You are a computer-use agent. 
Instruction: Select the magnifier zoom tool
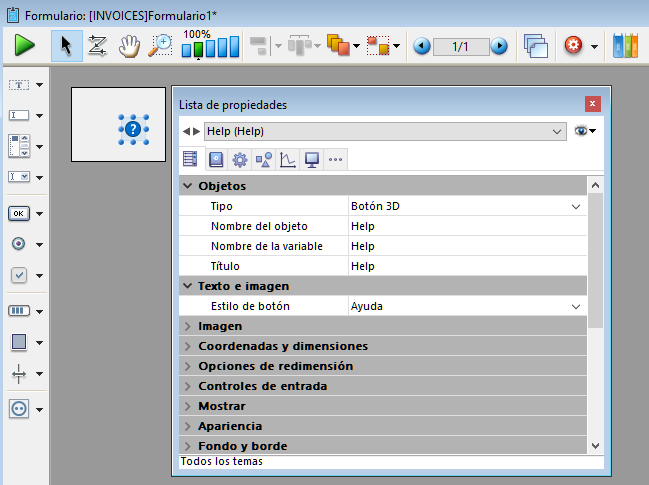160,45
